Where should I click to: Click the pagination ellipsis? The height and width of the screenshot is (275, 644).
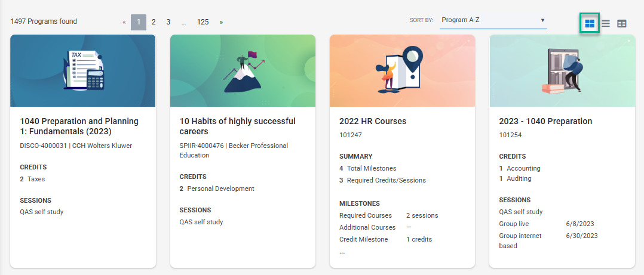[184, 22]
